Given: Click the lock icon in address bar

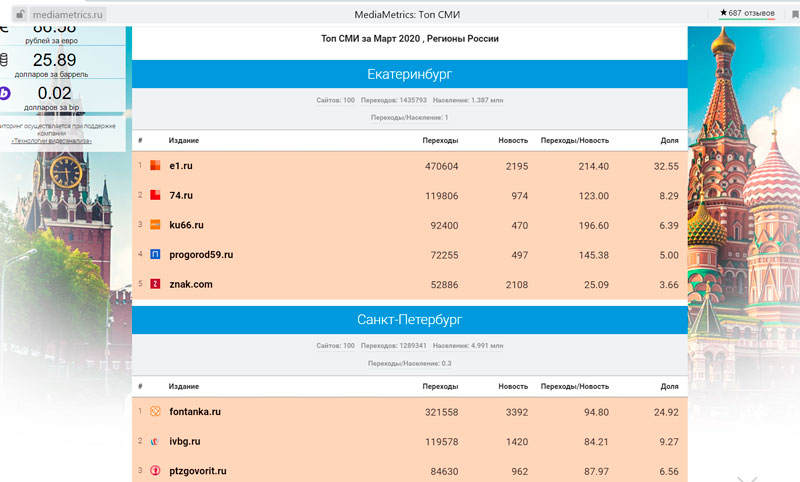Looking at the screenshot, I should click(18, 14).
